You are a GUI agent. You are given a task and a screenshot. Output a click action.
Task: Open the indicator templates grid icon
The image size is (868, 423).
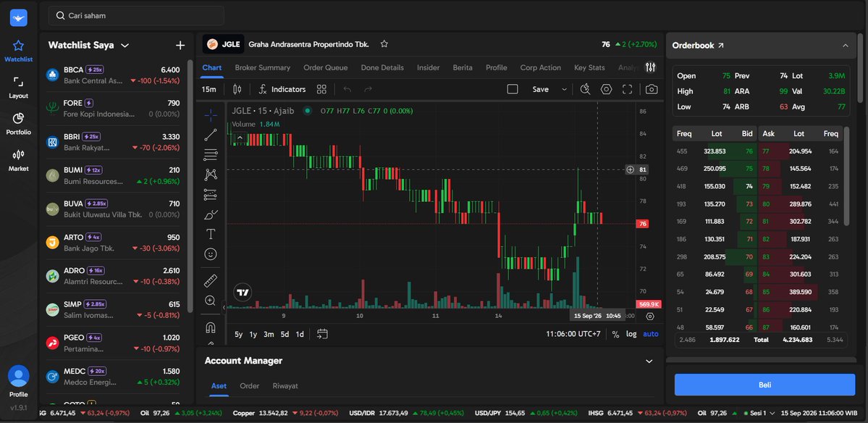point(321,89)
